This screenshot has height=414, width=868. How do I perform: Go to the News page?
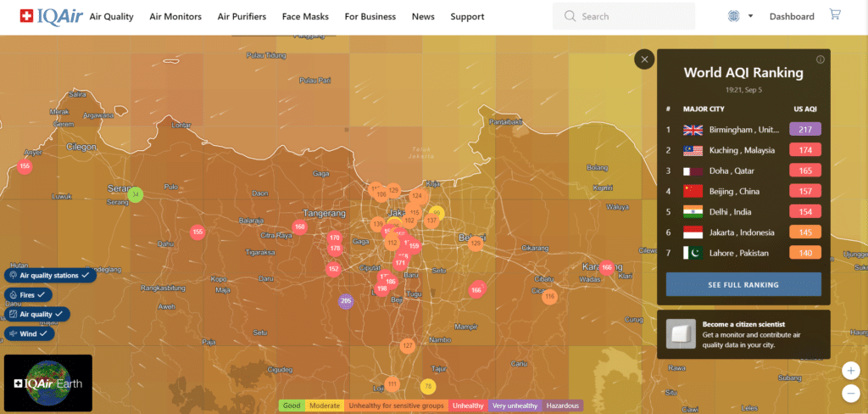(x=423, y=17)
